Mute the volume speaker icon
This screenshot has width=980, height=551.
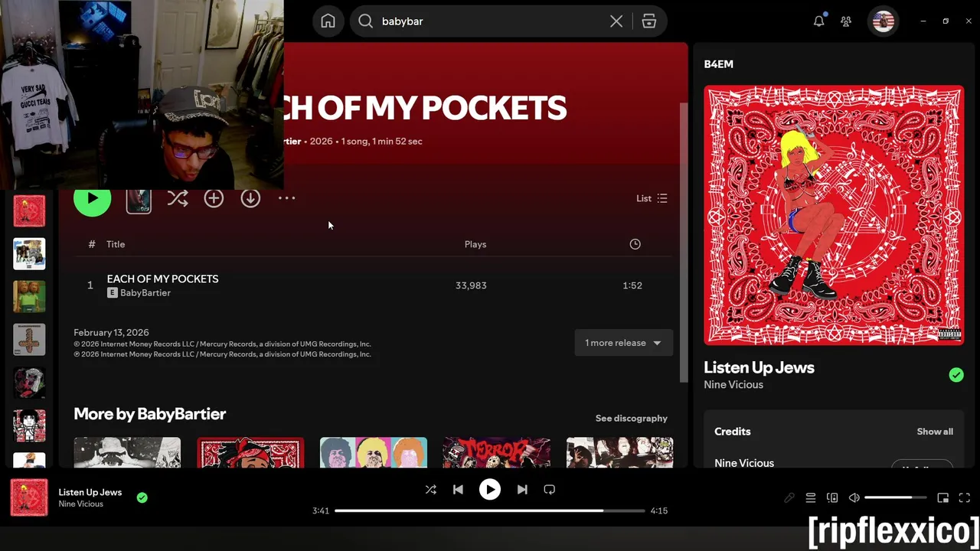tap(854, 497)
